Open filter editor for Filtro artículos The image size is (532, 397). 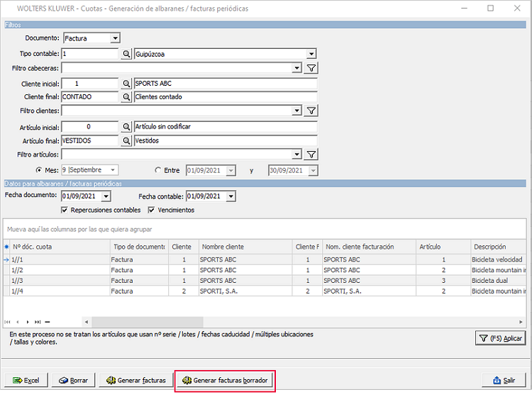[311, 155]
